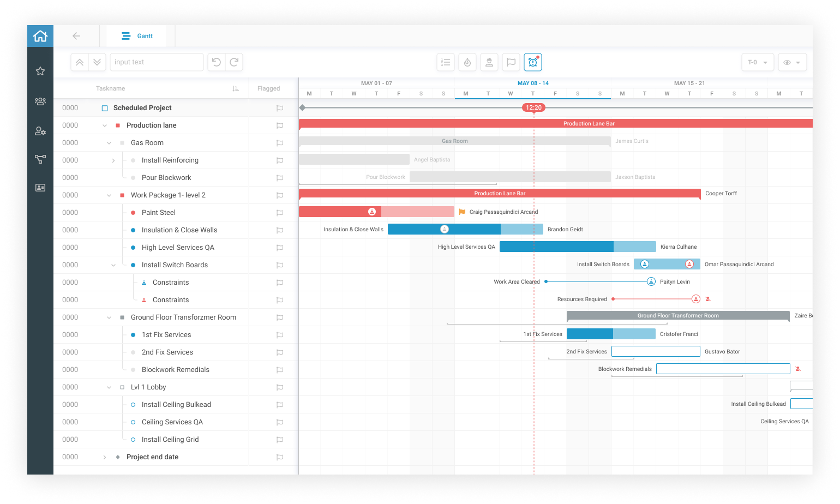Viewport: 840px width, 504px height.
Task: Select the 1st Fix Services task row
Action: click(x=166, y=335)
